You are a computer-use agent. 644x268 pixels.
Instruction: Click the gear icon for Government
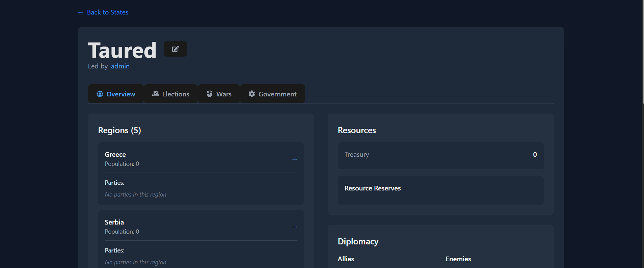tap(252, 94)
